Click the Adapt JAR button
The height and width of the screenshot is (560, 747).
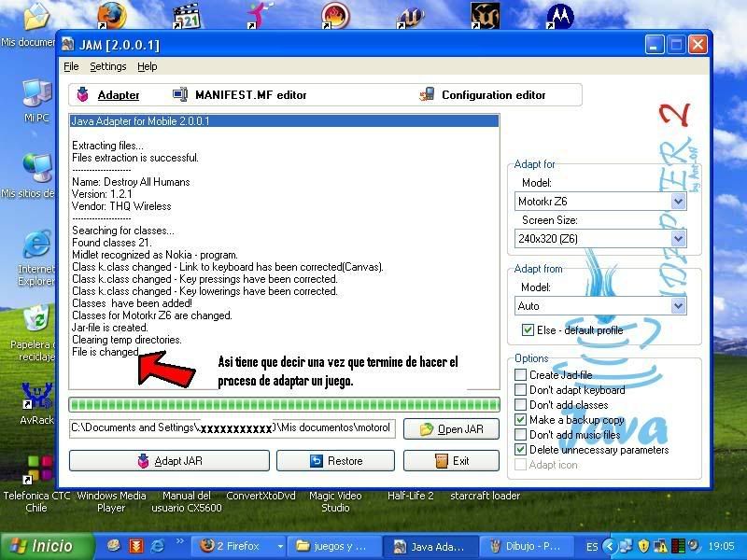pos(169,460)
